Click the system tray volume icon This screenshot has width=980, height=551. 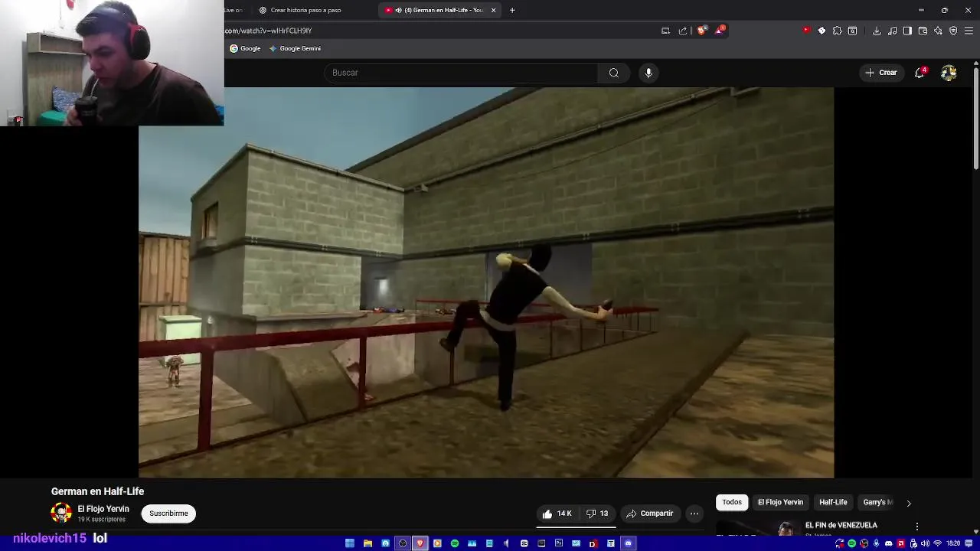925,543
